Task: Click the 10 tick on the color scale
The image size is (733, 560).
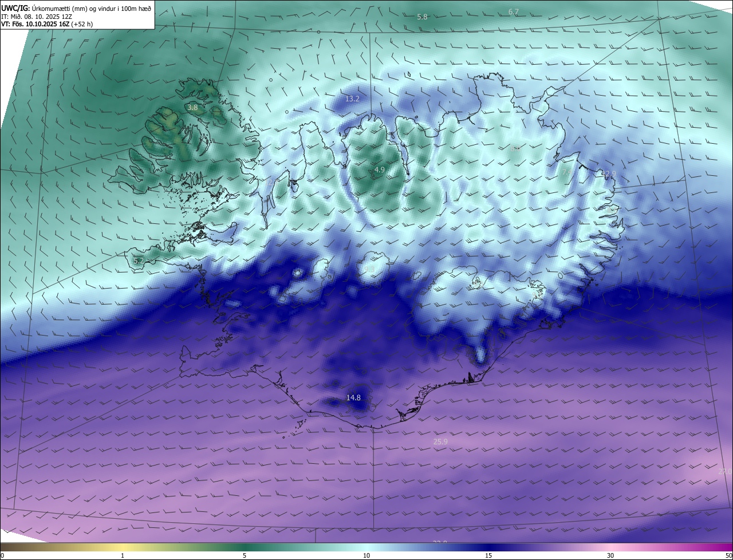Action: pyautogui.click(x=366, y=555)
